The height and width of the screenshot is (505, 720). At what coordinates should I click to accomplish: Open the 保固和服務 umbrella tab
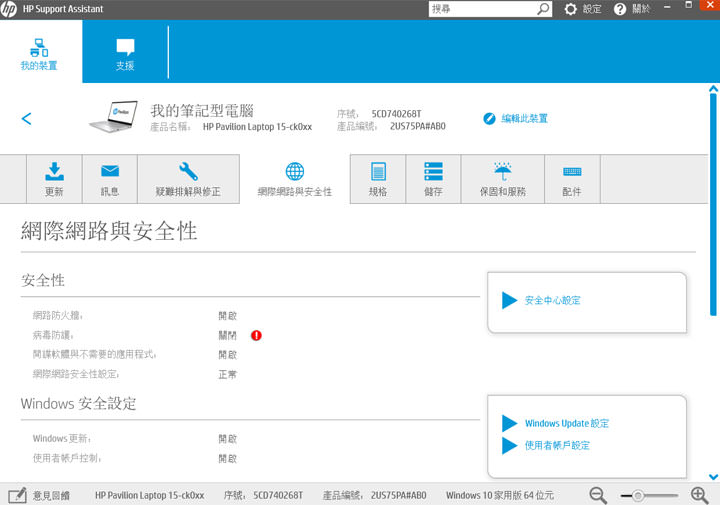coord(502,179)
